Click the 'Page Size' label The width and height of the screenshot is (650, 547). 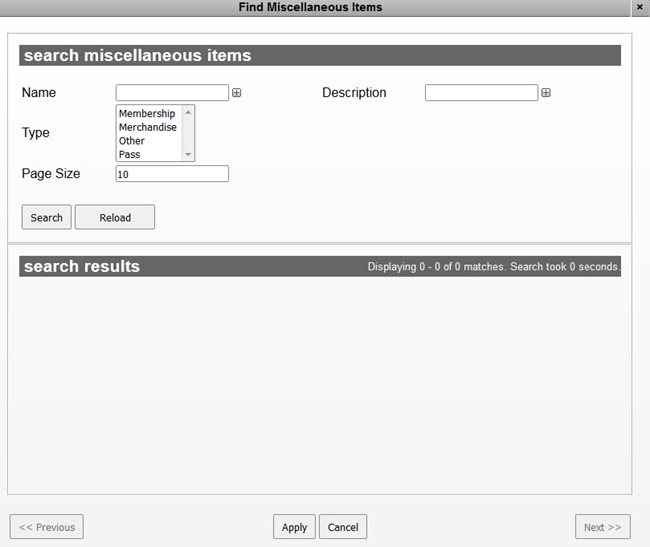51,173
